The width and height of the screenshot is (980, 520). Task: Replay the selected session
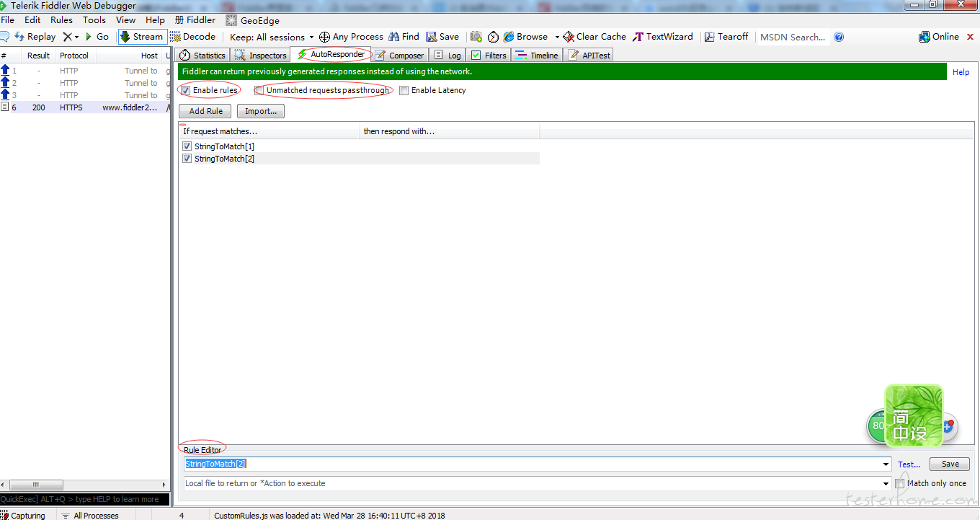pyautogui.click(x=35, y=37)
